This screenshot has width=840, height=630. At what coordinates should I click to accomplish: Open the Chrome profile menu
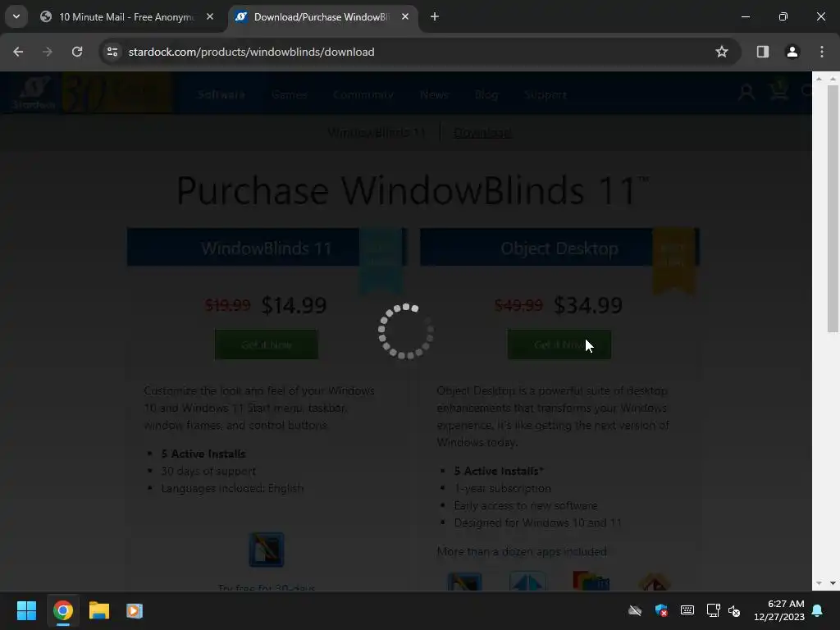pyautogui.click(x=792, y=52)
